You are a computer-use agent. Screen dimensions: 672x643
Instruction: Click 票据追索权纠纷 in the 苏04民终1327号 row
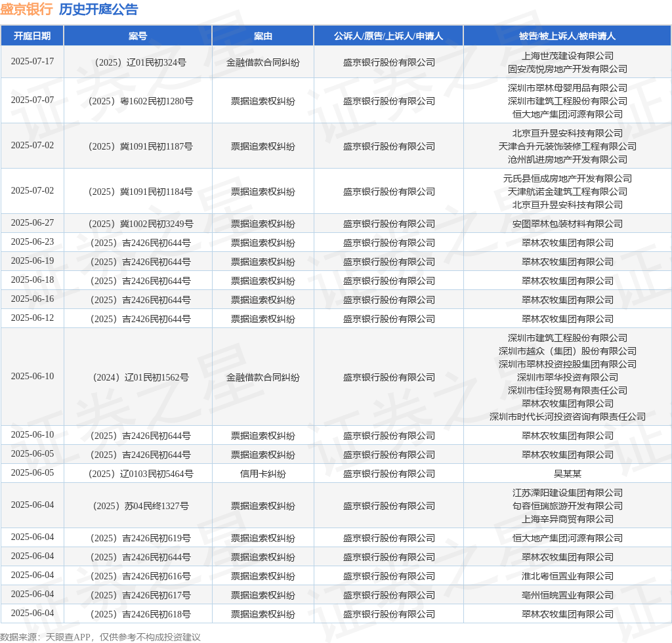262,506
